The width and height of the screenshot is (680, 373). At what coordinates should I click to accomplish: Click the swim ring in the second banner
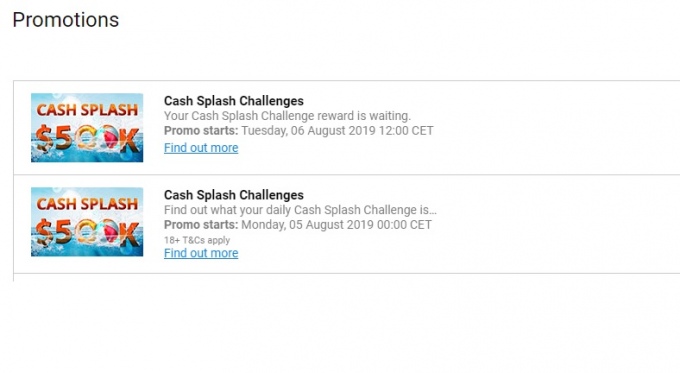(x=87, y=232)
